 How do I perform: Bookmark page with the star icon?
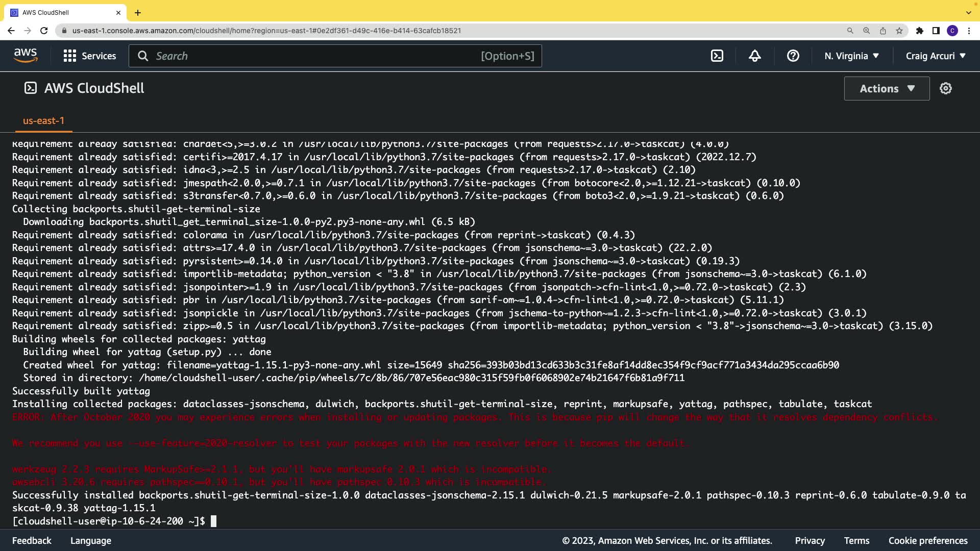pos(899,31)
